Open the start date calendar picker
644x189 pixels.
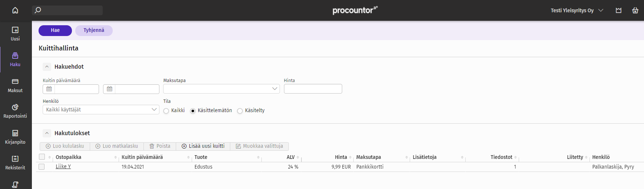49,89
